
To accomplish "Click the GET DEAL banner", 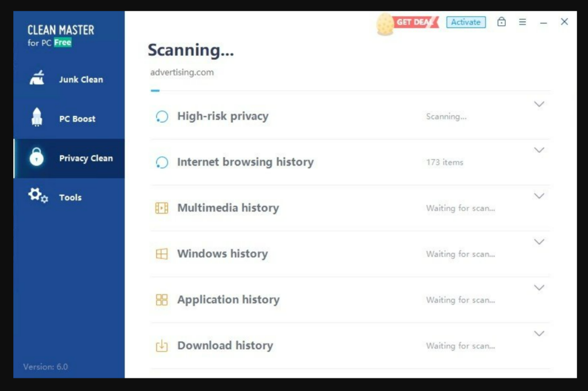I will [416, 22].
